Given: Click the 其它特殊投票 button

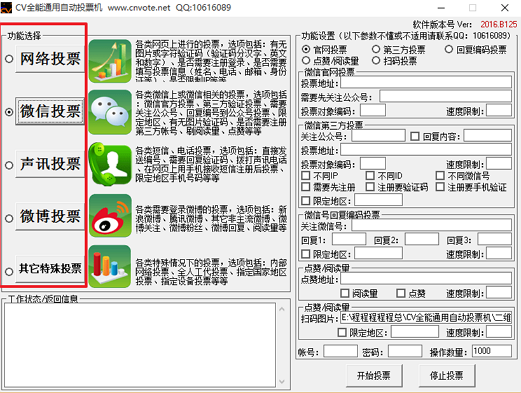Looking at the screenshot, I should click(x=50, y=269).
